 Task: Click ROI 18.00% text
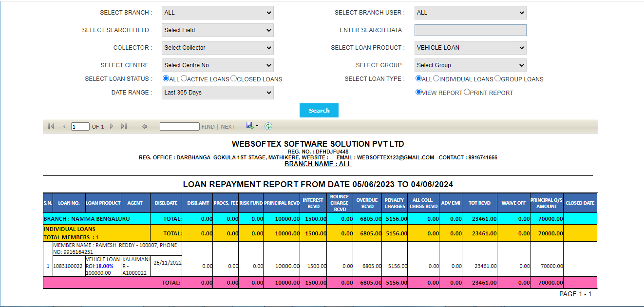coord(100,267)
